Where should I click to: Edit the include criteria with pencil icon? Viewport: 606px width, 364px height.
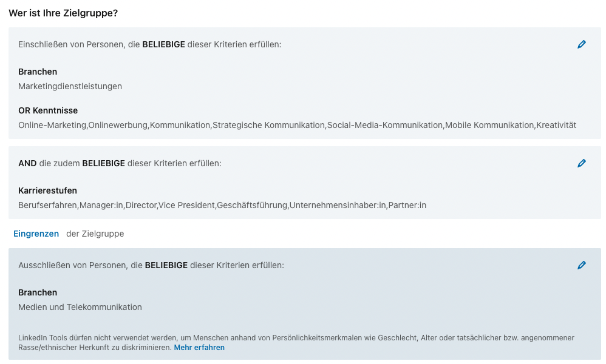581,44
